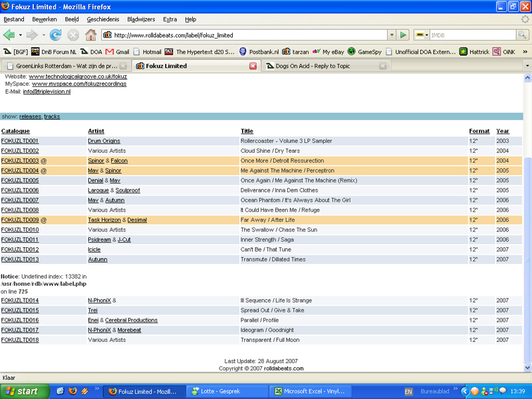
Task: Switch to the Lotte - Gesprek taskbar window
Action: click(227, 392)
